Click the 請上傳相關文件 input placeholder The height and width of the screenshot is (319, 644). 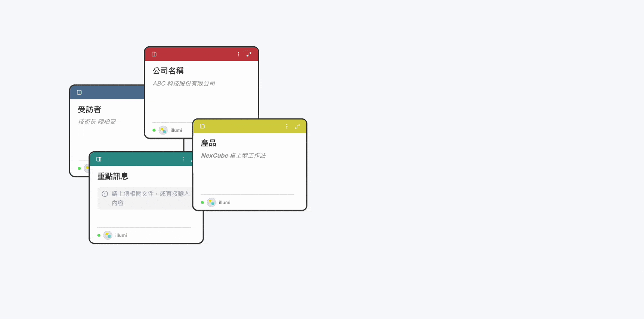[x=145, y=198]
